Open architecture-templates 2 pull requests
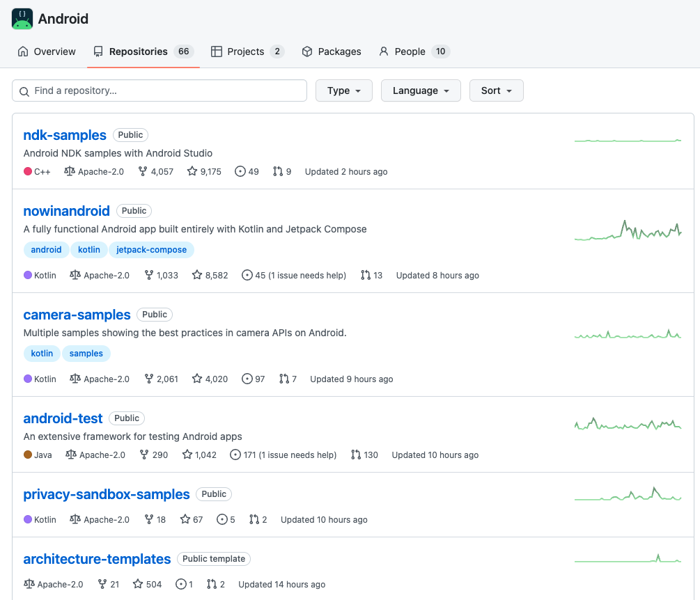The height and width of the screenshot is (600, 700). click(x=216, y=585)
